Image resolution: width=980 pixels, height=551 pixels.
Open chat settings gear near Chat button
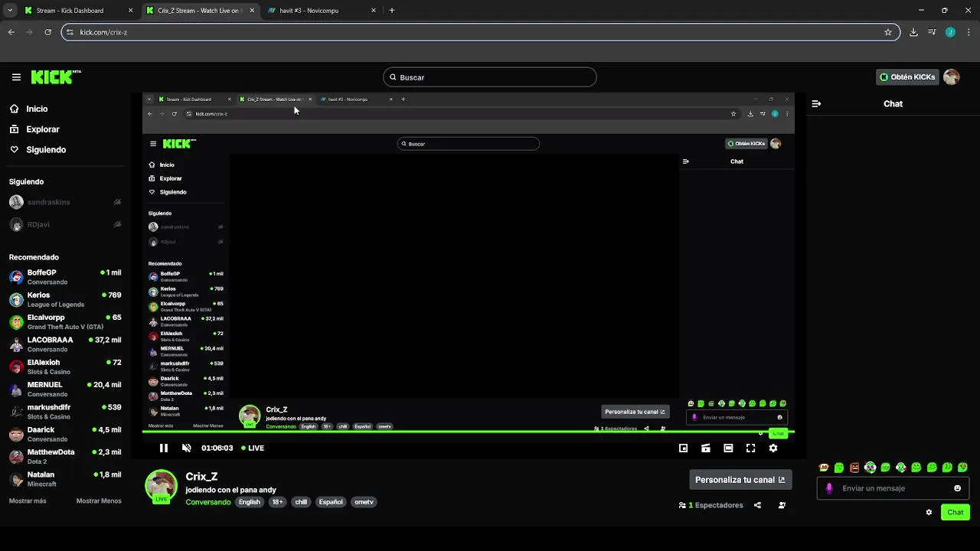[929, 513]
